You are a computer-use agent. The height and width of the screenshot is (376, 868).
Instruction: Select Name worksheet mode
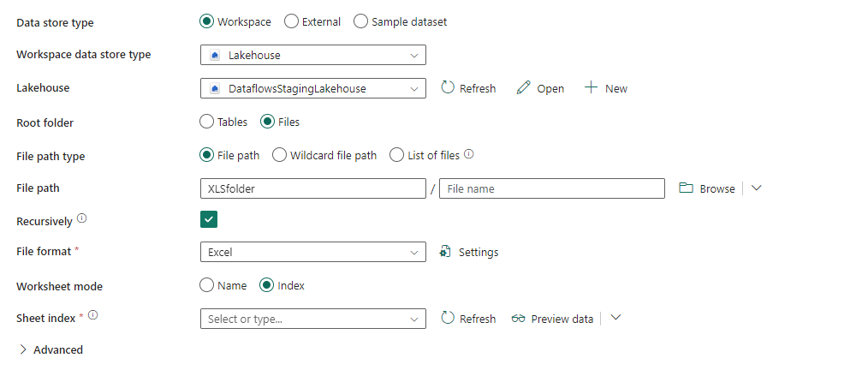tap(206, 285)
